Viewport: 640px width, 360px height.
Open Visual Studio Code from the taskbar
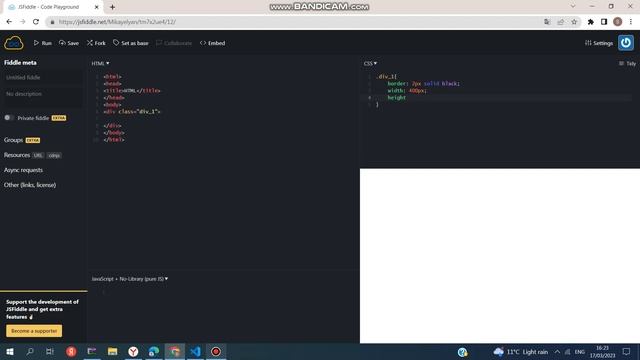(x=196, y=351)
